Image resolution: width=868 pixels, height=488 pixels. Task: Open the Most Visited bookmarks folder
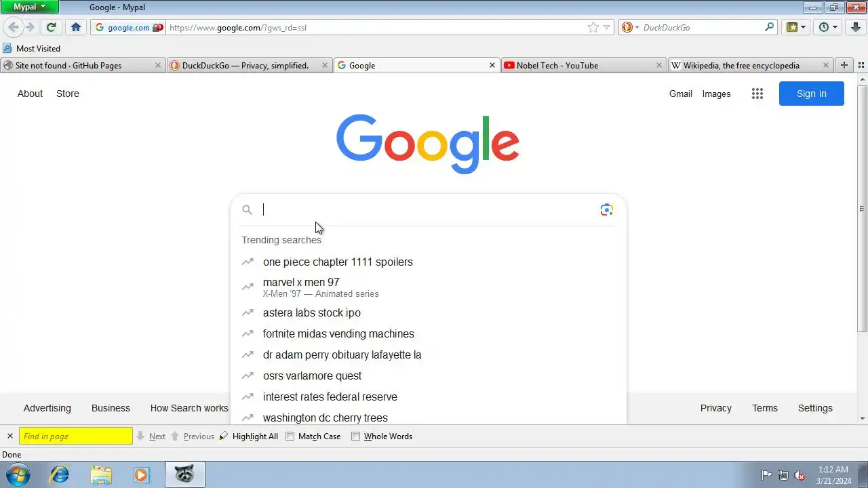(31, 48)
